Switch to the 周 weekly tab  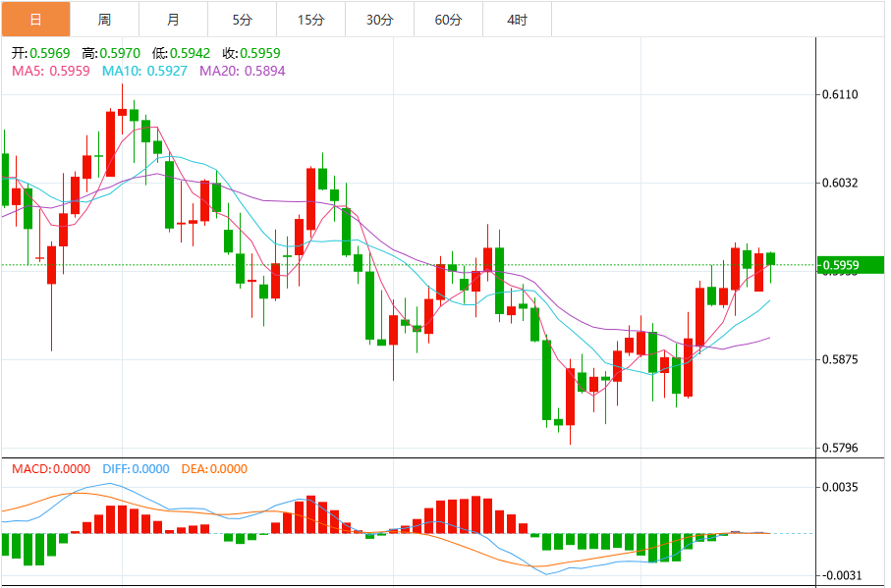[104, 20]
